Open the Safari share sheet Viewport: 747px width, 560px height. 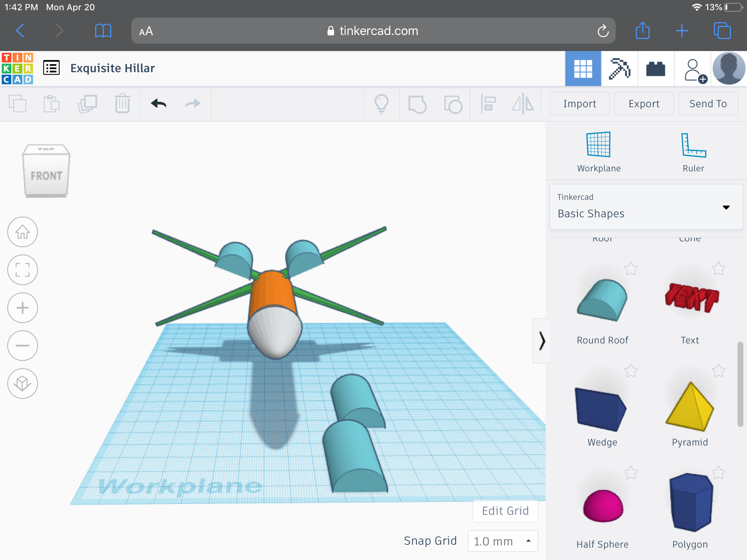pos(643,30)
